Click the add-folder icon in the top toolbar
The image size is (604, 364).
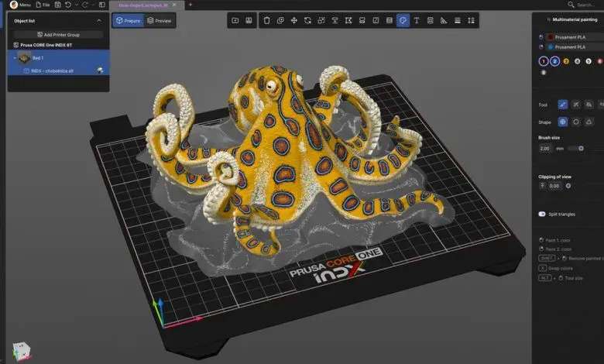235,20
